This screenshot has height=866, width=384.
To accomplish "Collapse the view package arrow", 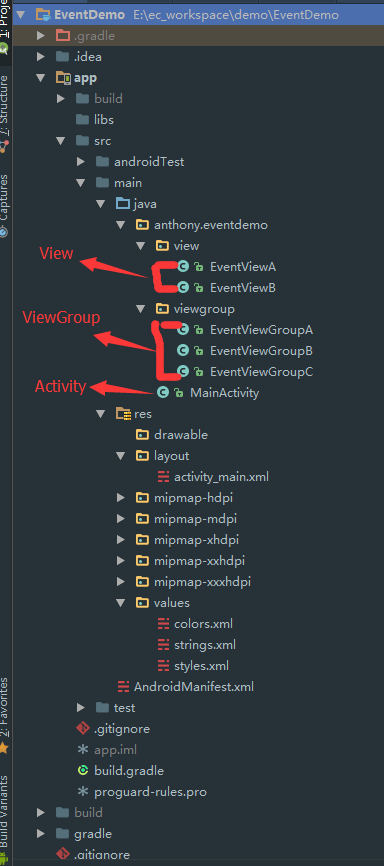I will 141,246.
